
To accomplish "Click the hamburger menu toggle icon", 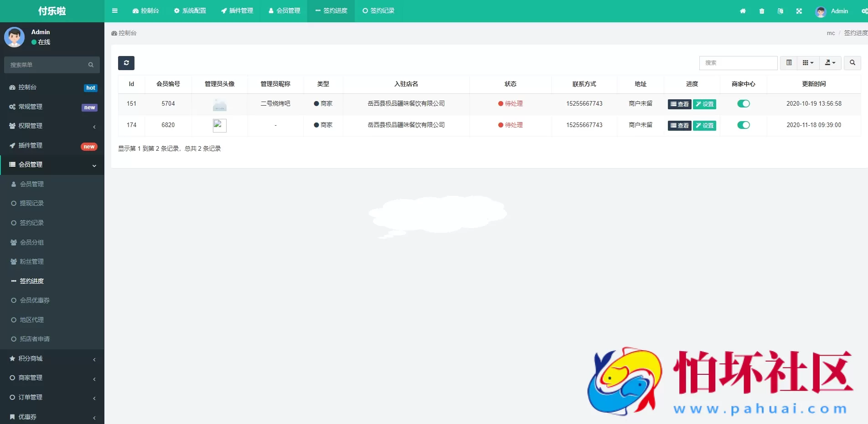I will click(x=114, y=11).
